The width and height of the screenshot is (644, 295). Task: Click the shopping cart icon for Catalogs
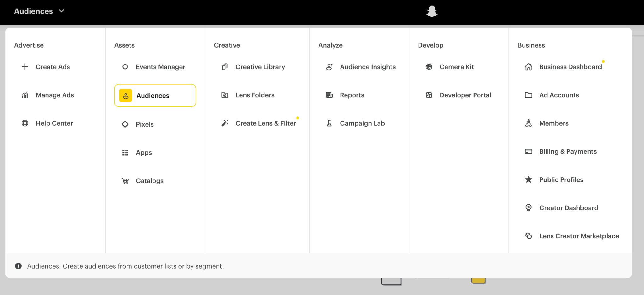point(125,181)
